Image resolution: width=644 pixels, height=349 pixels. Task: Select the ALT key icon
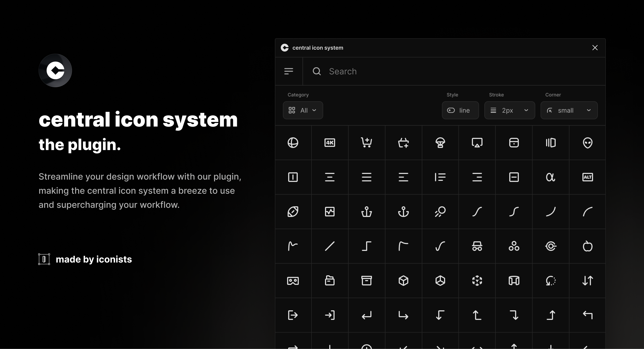click(587, 177)
